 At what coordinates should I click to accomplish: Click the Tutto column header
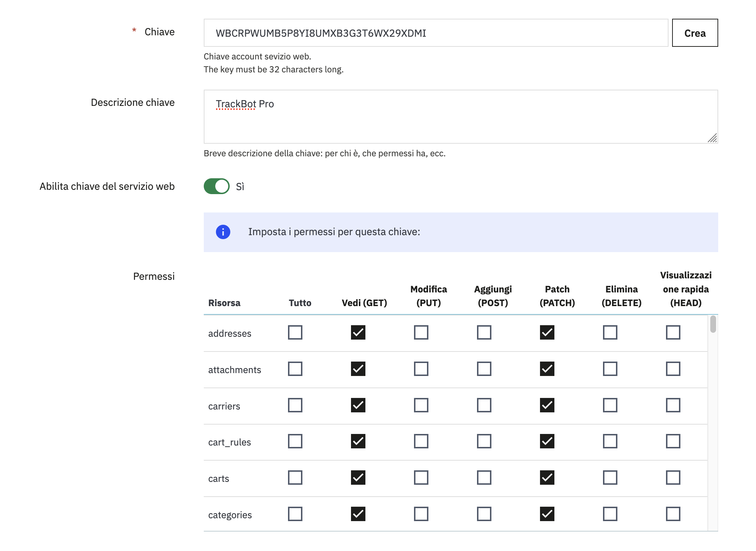coord(300,303)
